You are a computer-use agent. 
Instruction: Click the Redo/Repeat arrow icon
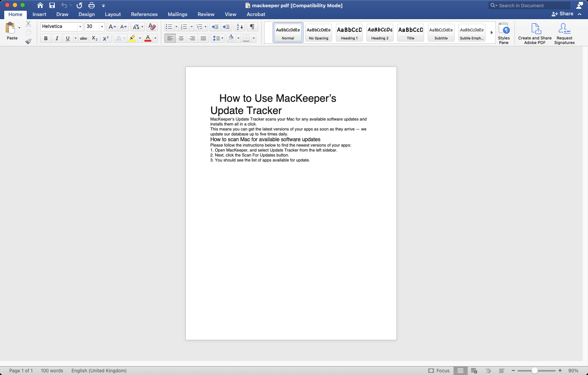(x=79, y=5)
